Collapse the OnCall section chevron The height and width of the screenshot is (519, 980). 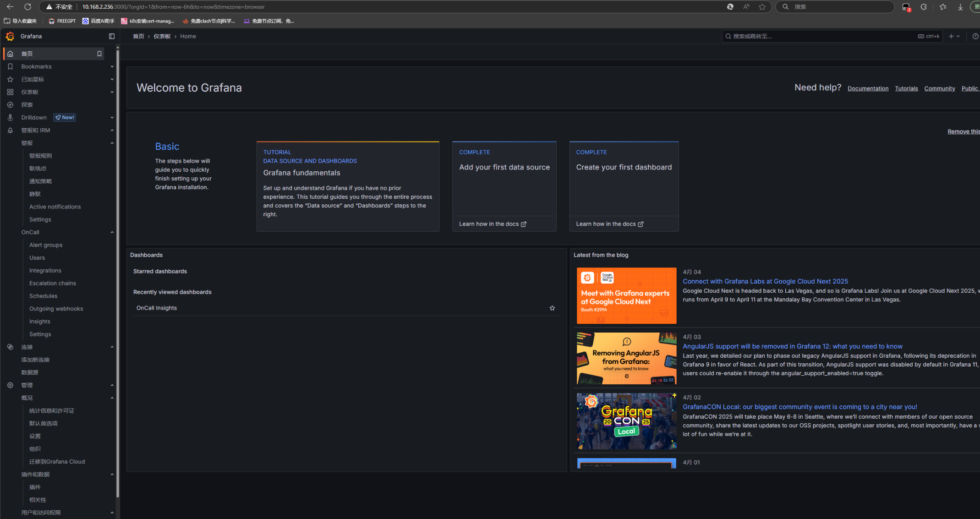point(112,232)
